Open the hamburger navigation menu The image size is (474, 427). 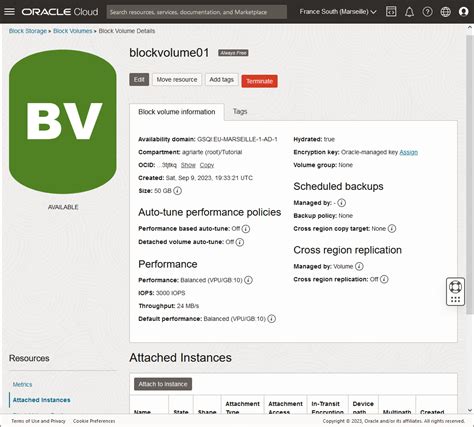(9, 12)
